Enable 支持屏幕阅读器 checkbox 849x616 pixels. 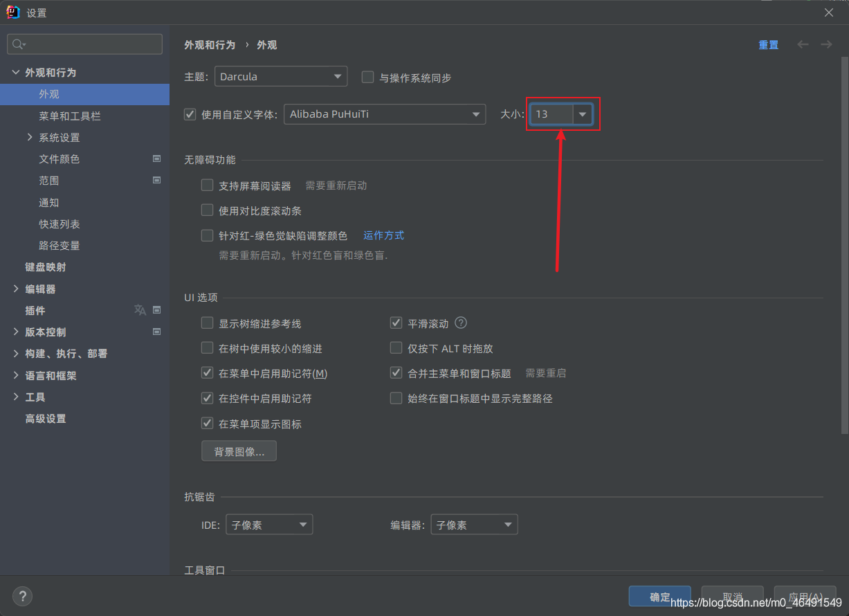tap(207, 185)
